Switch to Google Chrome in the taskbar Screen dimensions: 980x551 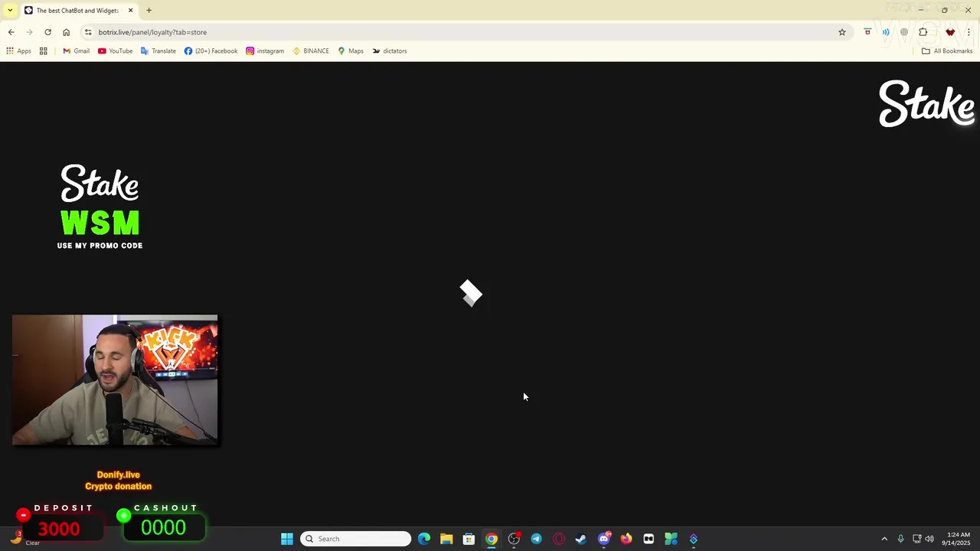(x=492, y=539)
